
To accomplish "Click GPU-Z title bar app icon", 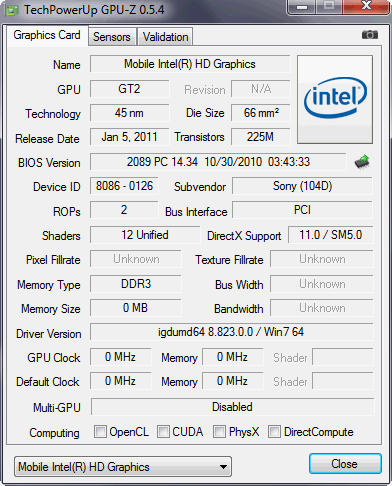I will [12, 10].
